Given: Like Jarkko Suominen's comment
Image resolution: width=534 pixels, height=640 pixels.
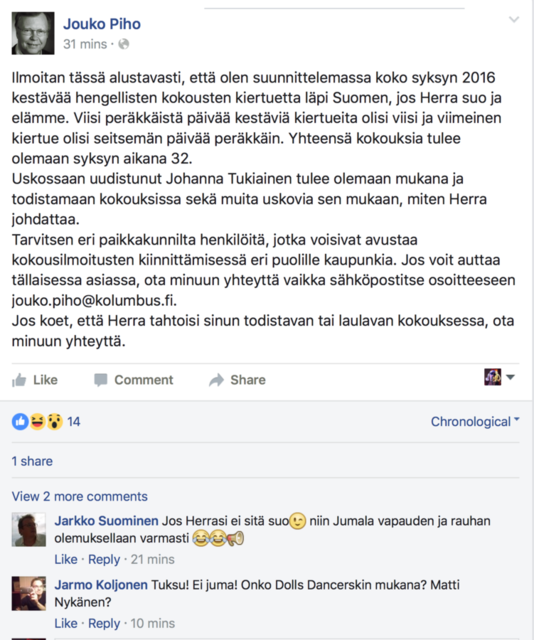Looking at the screenshot, I should coord(66,559).
